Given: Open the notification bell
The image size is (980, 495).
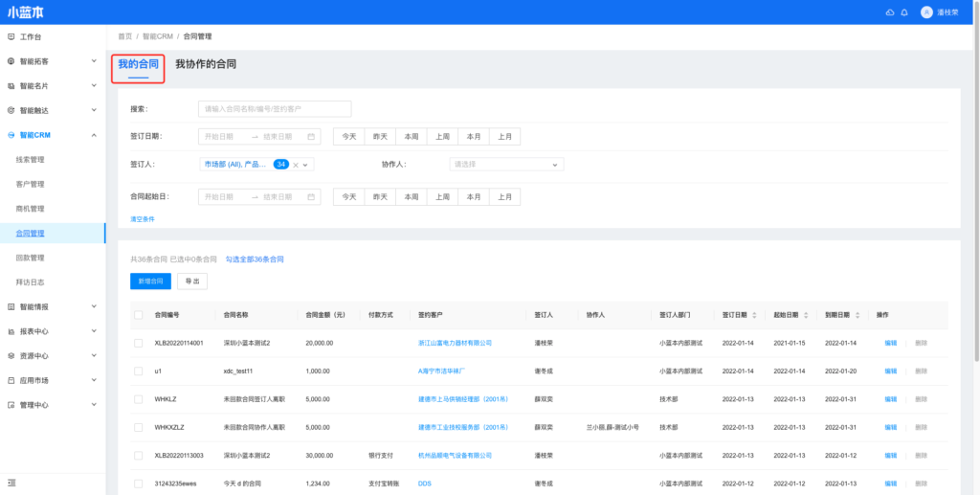Looking at the screenshot, I should click(x=904, y=12).
